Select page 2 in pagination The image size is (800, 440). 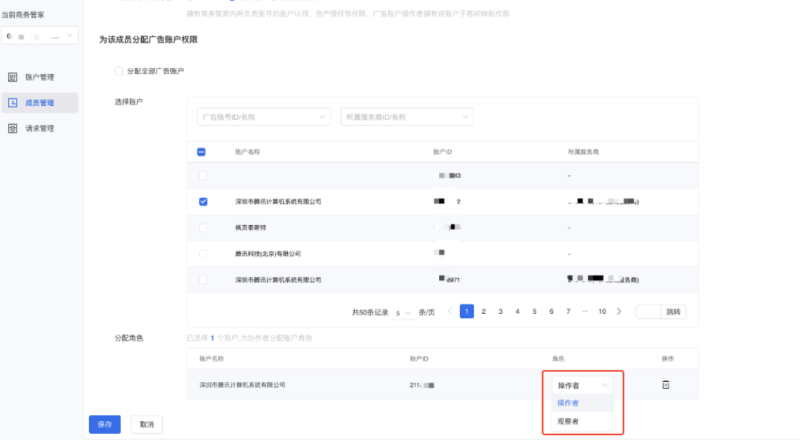pyautogui.click(x=484, y=311)
